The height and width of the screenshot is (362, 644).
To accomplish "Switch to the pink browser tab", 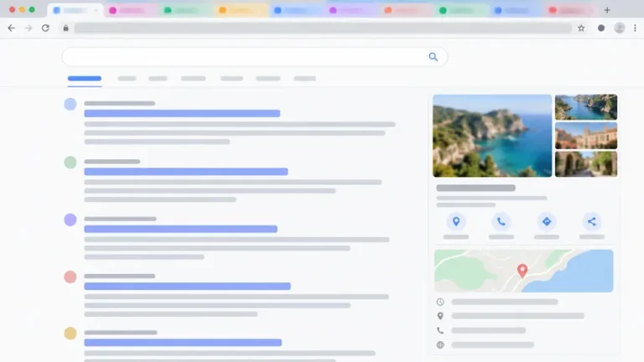I will coord(131,10).
